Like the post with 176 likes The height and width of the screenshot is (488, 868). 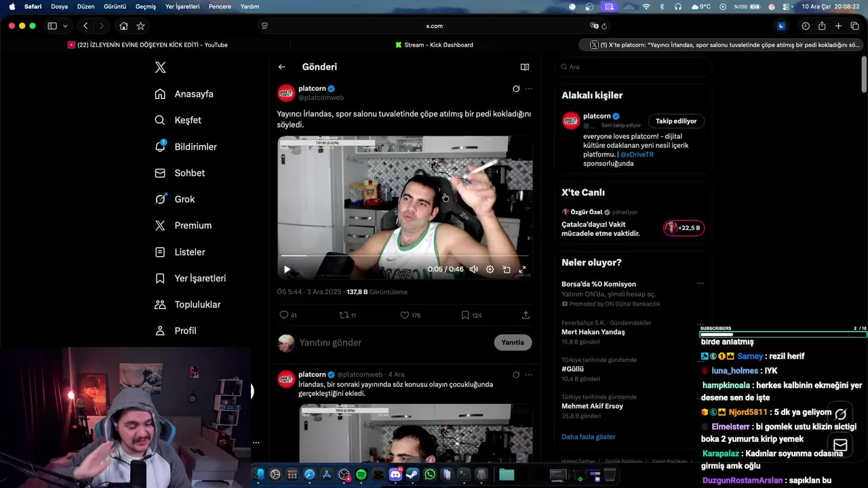pyautogui.click(x=410, y=315)
